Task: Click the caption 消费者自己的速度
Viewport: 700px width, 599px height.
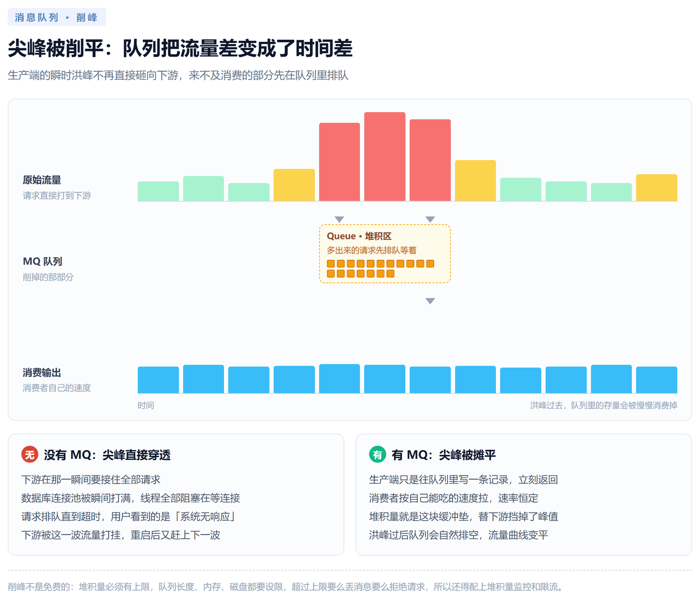Action: [x=57, y=388]
